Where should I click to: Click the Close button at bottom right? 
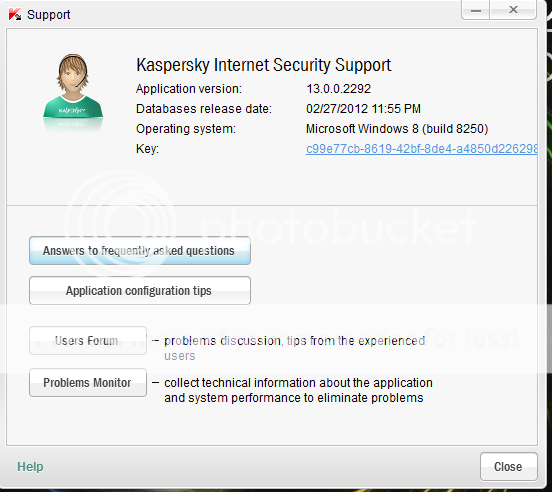pos(508,467)
